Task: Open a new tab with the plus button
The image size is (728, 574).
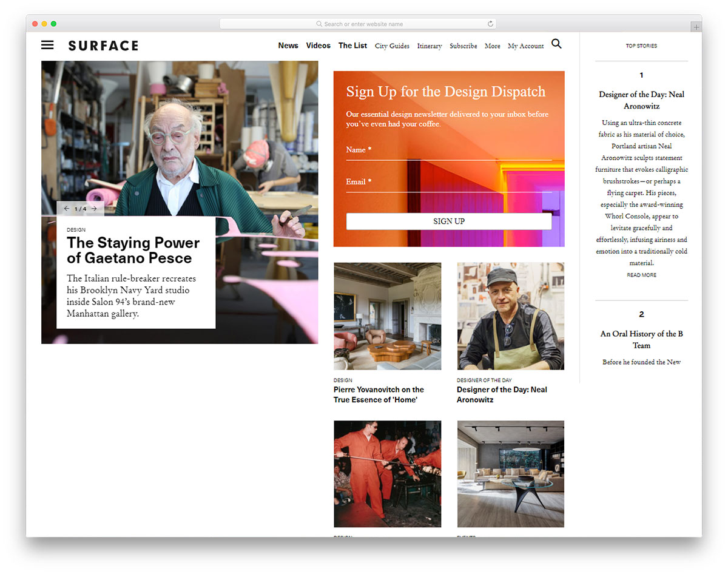Action: click(696, 27)
